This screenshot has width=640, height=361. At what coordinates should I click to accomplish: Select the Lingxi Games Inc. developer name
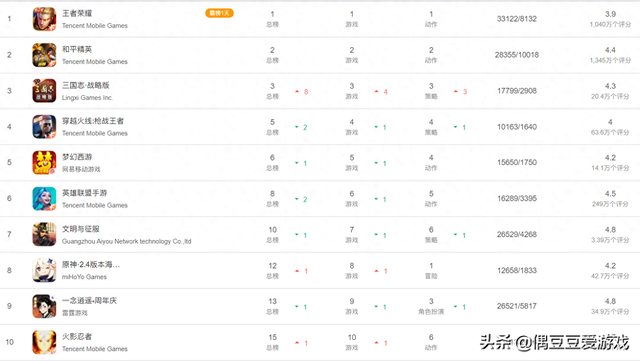pos(87,98)
